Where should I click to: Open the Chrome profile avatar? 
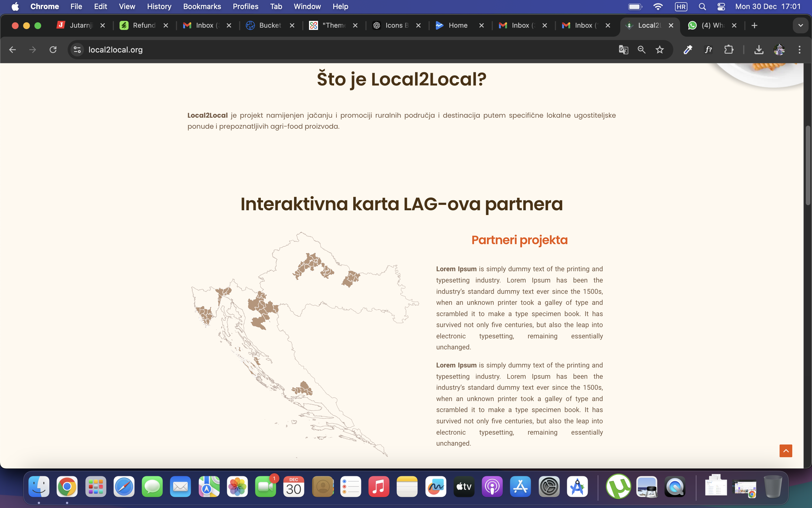tap(779, 50)
